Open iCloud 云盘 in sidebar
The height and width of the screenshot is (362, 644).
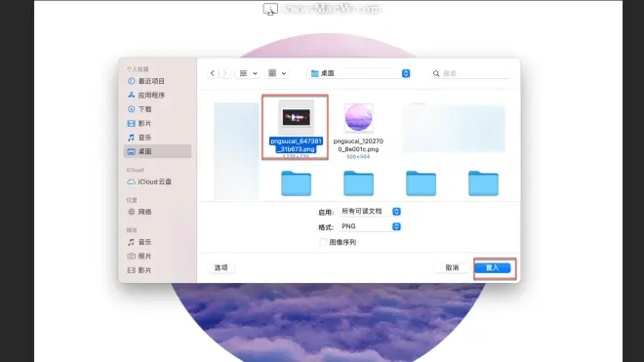[x=157, y=181]
